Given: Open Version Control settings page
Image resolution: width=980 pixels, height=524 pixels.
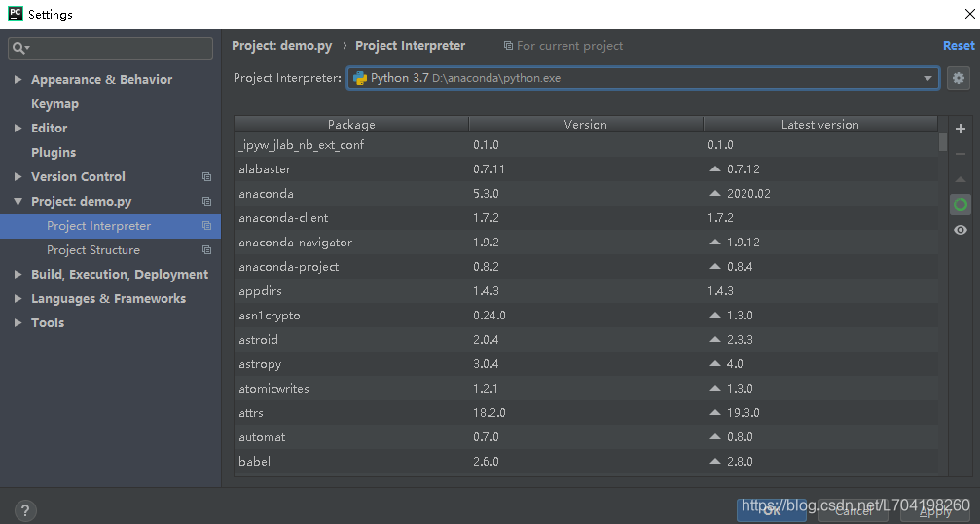Looking at the screenshot, I should pos(78,177).
